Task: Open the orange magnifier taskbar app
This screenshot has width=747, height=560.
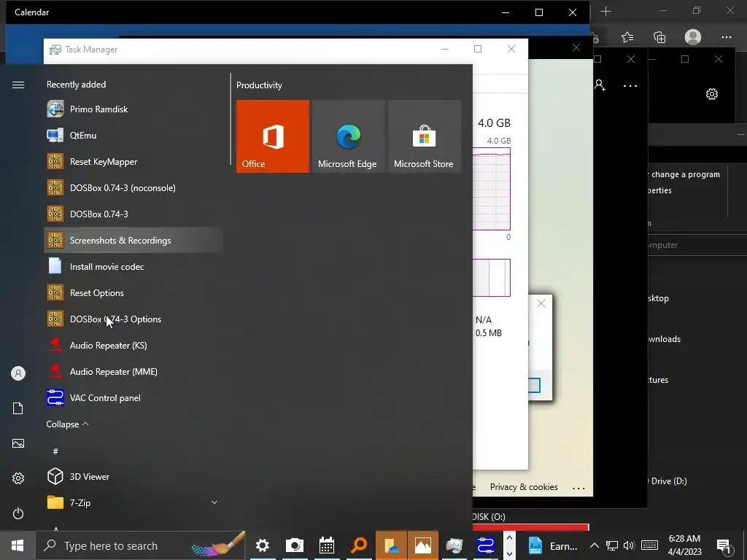Action: click(359, 545)
